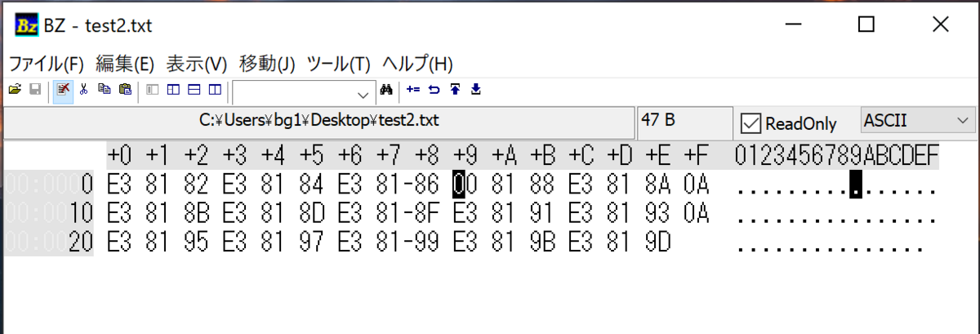This screenshot has height=334, width=980.
Task: Open a file with the folder icon
Action: pyautogui.click(x=16, y=90)
